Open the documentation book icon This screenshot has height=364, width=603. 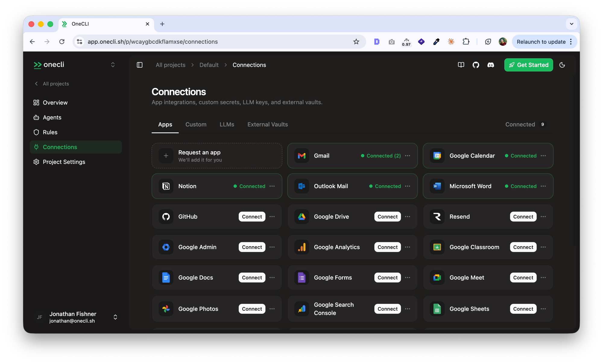461,65
